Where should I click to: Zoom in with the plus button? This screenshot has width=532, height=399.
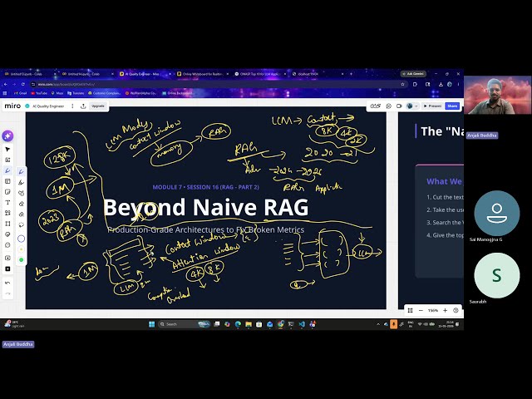pyautogui.click(x=446, y=310)
